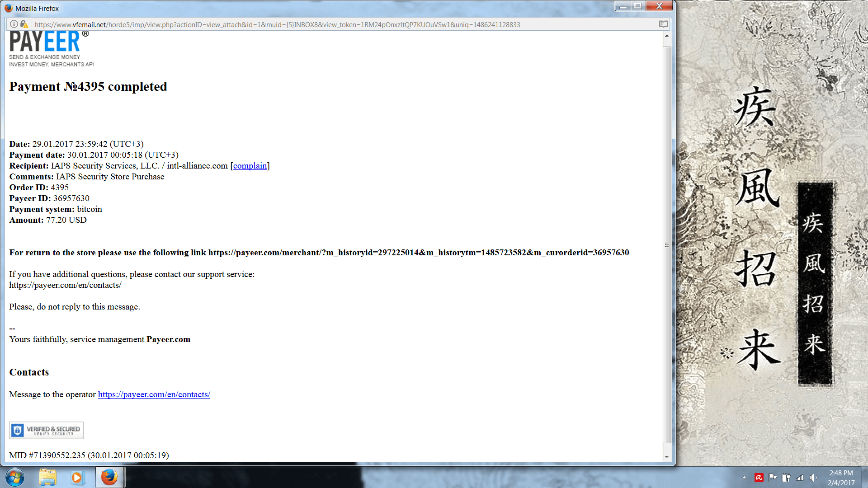Open payeer.com/en/contacts link under Contacts
The width and height of the screenshot is (868, 488).
(x=154, y=394)
